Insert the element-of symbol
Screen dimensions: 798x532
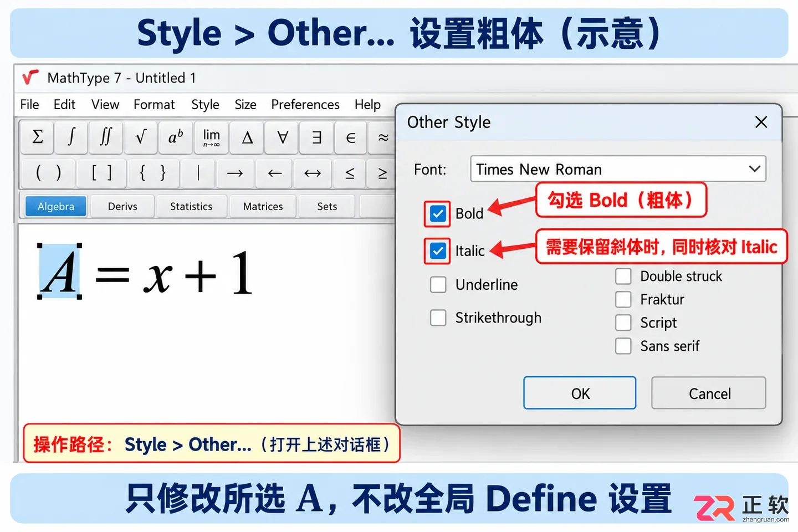point(351,137)
